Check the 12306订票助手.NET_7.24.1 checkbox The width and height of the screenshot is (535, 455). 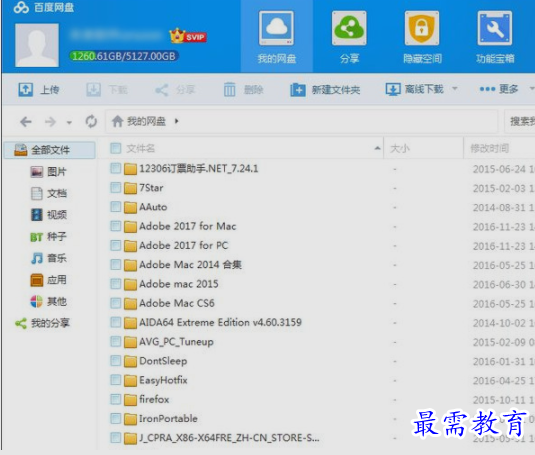tap(116, 168)
